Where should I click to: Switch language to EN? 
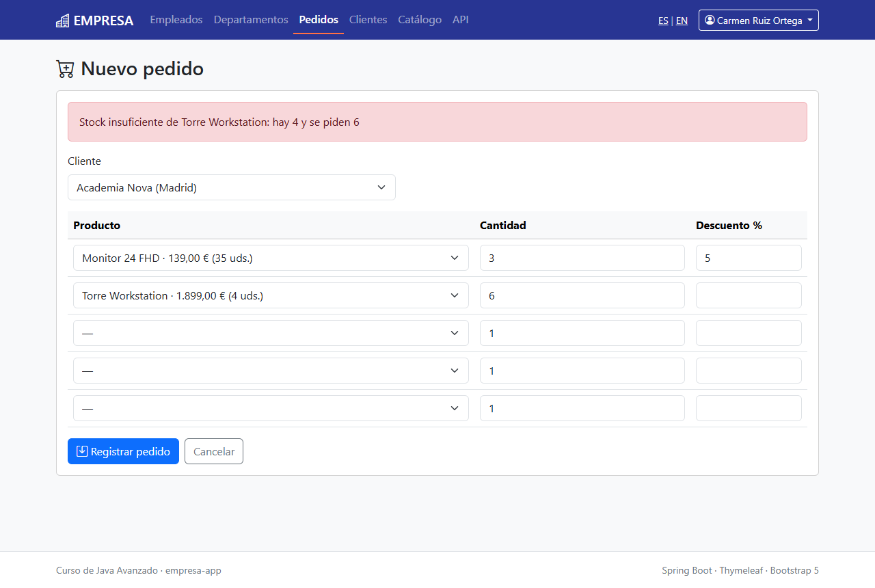(x=682, y=21)
